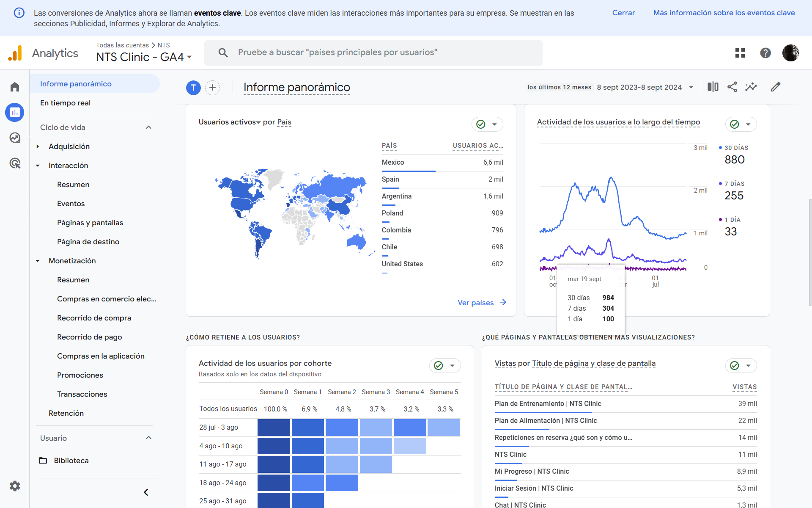Open the Google apps grid icon
This screenshot has width=812, height=508.
coord(740,53)
